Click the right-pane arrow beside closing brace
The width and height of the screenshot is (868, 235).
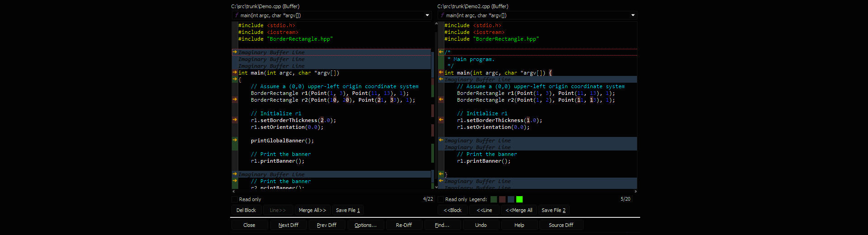coord(441,174)
